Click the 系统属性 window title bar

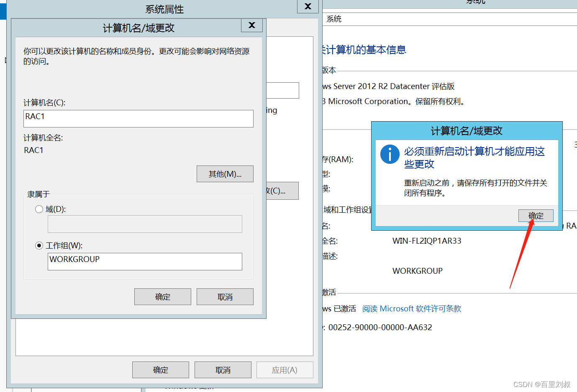tap(164, 9)
